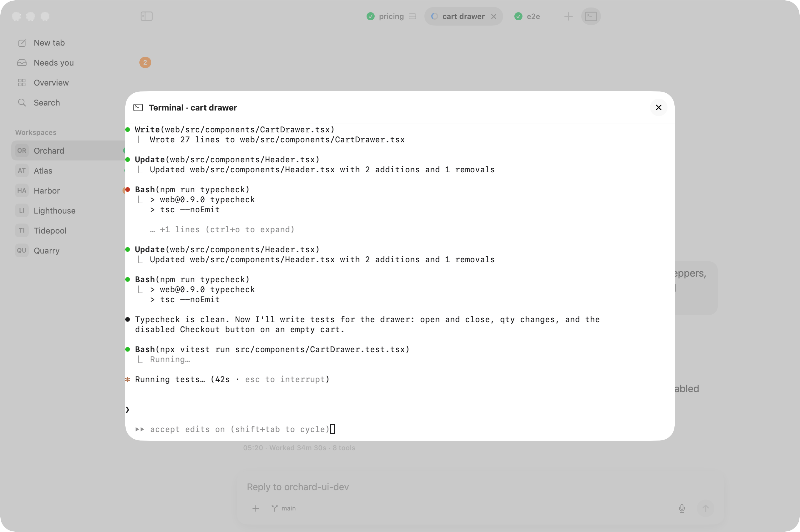Select the Atlas workspace
The image size is (800, 532).
tap(68, 171)
